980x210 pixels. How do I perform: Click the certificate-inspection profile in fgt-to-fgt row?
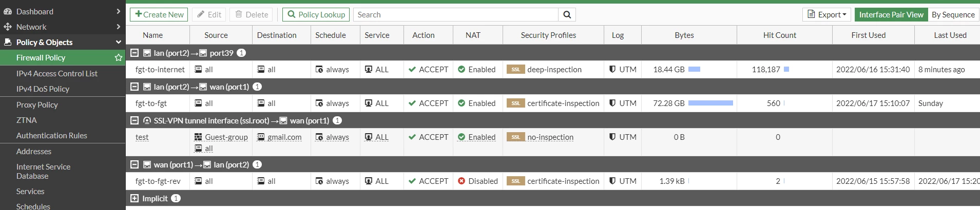pos(563,103)
